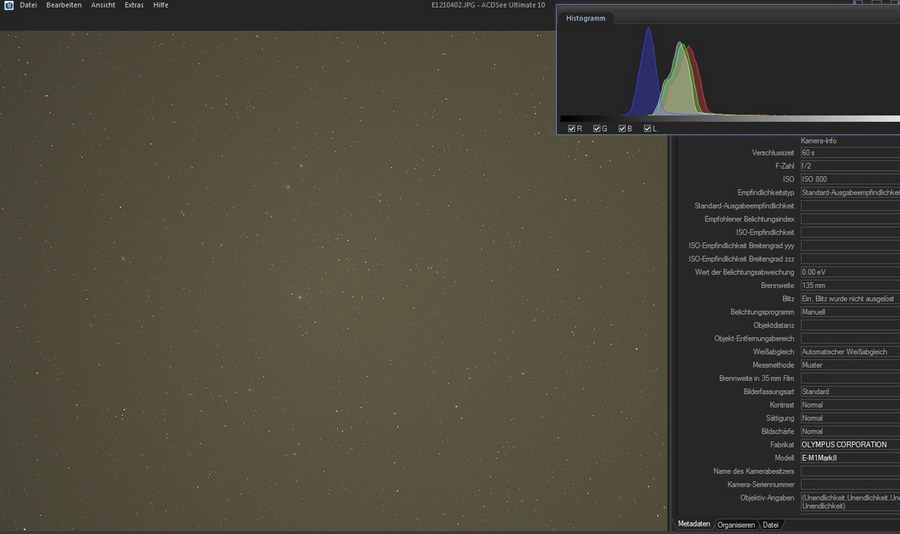Open the Bearbeiten menu

point(64,6)
